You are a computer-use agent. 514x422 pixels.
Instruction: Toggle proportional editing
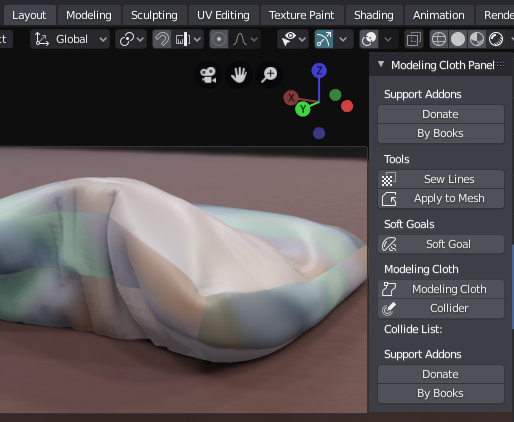click(x=219, y=39)
